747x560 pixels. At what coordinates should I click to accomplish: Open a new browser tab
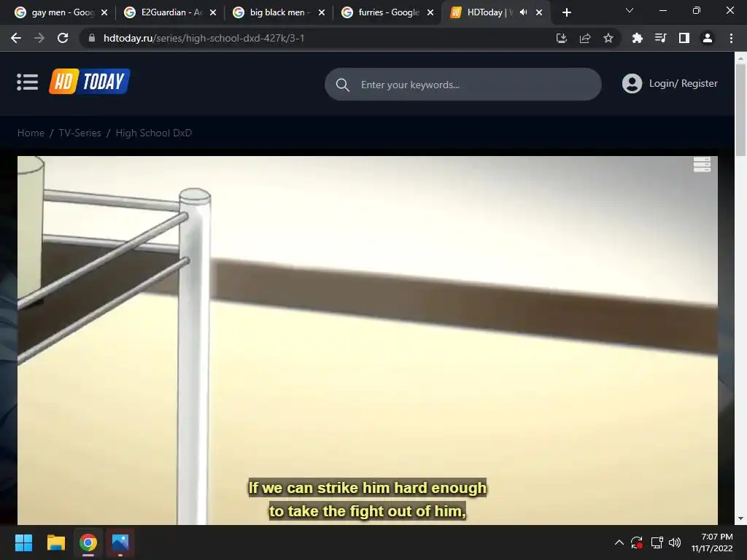[566, 12]
